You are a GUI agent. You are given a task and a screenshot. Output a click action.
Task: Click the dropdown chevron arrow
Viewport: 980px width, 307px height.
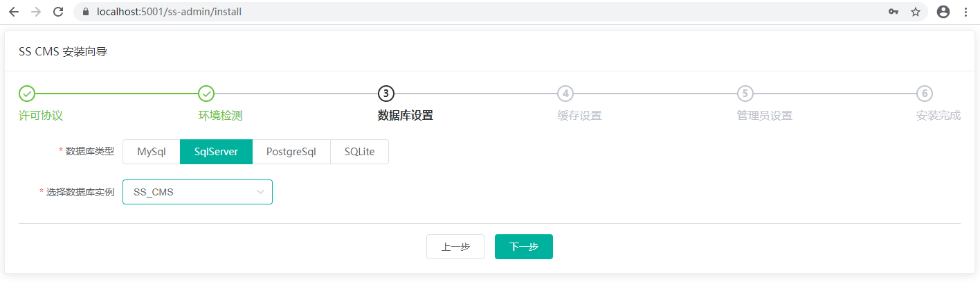coord(261,192)
